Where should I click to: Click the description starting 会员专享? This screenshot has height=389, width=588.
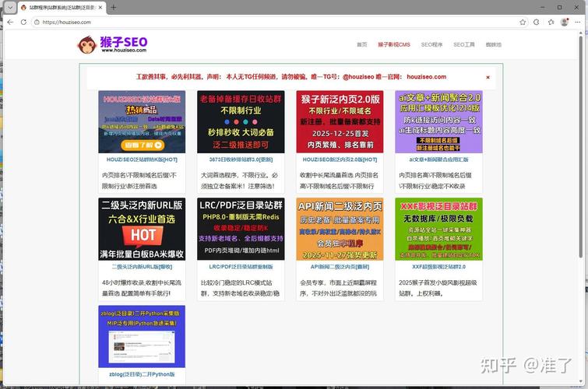coord(338,288)
